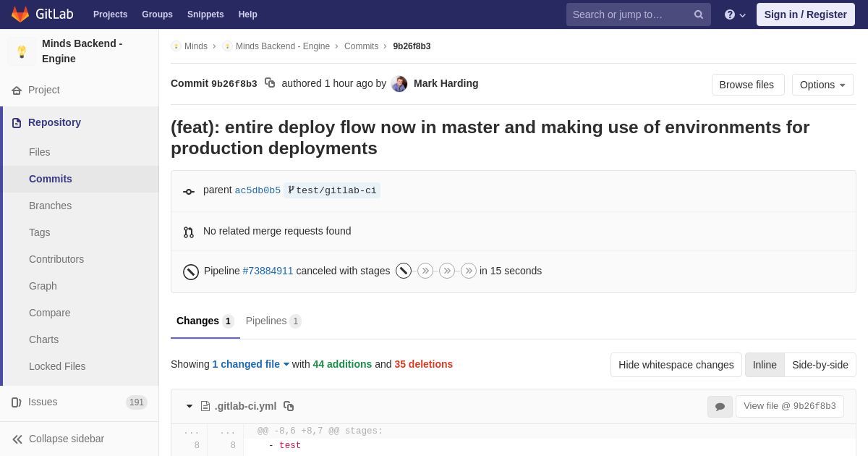Copy the commit SHA with clipboard icon

270,83
